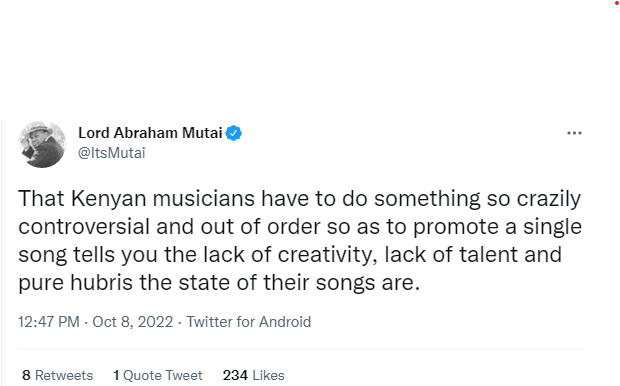Click the word 'creativity' in the tweet
620x386 pixels.
(x=327, y=255)
